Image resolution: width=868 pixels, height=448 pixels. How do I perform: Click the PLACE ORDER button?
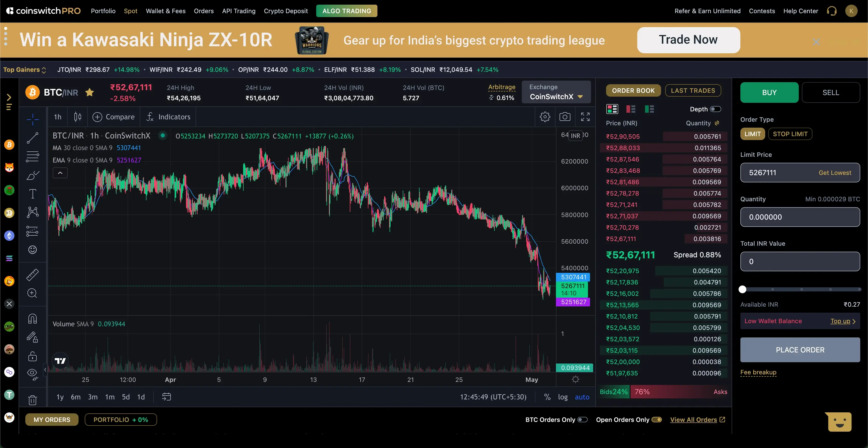click(x=800, y=350)
